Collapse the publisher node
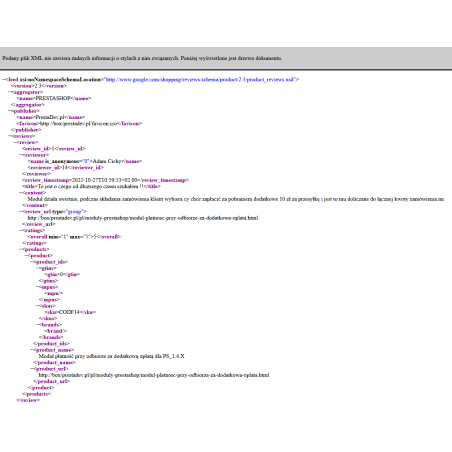The image size is (452, 452). pos(9,111)
